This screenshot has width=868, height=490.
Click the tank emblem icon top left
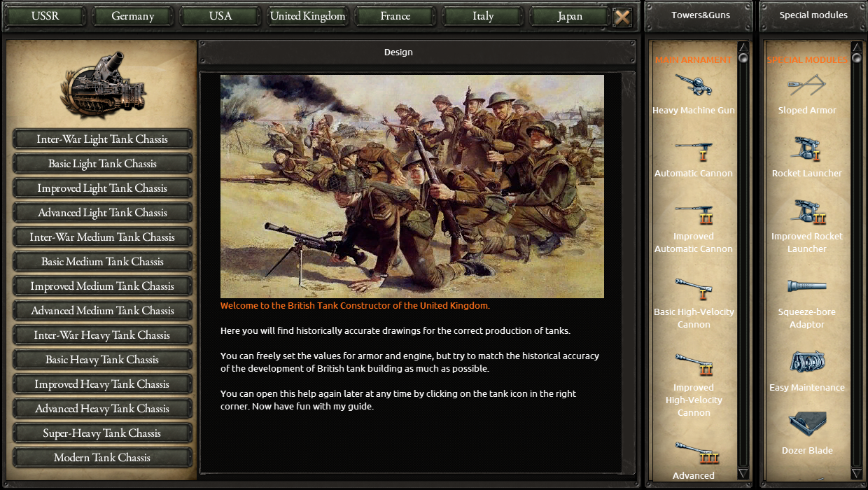tap(102, 83)
